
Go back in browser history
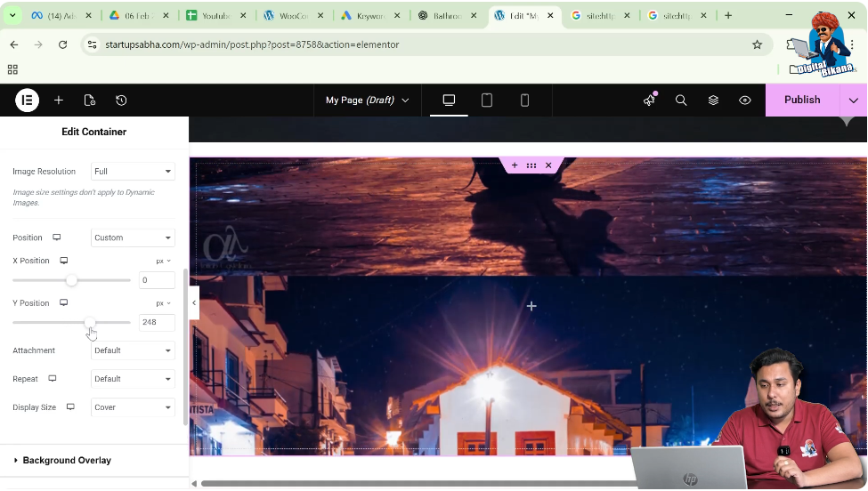[14, 44]
